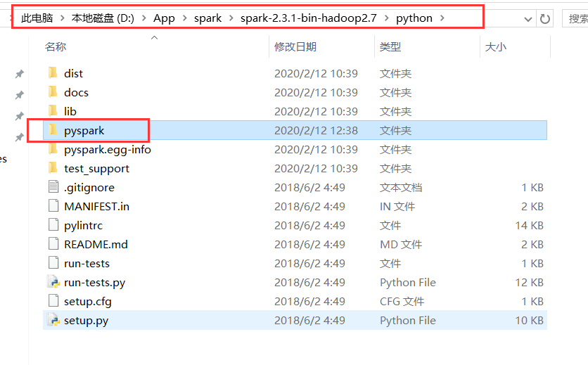
Task: Go to App folder in the breadcrumb
Action: click(x=164, y=18)
